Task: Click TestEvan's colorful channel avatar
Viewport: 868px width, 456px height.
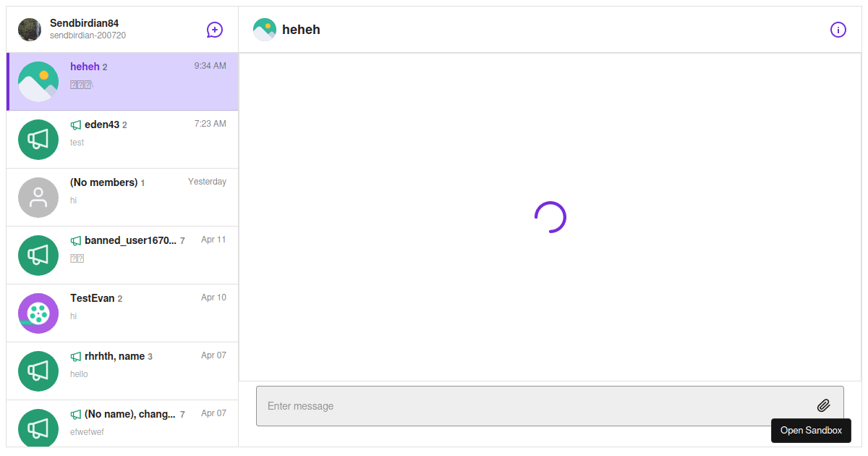Action: 38,313
